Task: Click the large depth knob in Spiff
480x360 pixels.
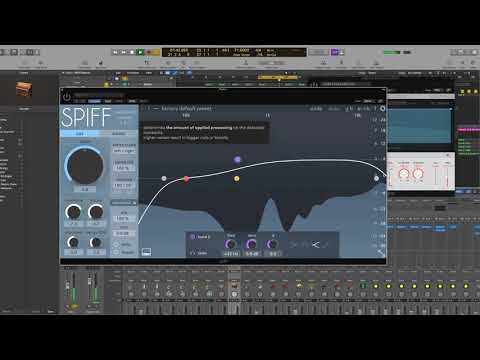Action: pyautogui.click(x=85, y=166)
